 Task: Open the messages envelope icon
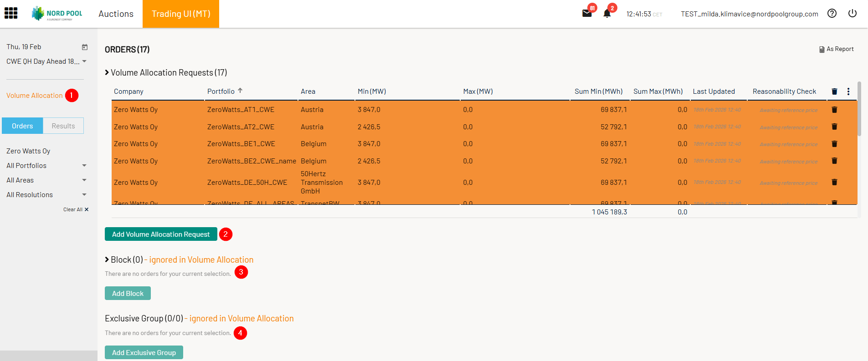pos(587,13)
